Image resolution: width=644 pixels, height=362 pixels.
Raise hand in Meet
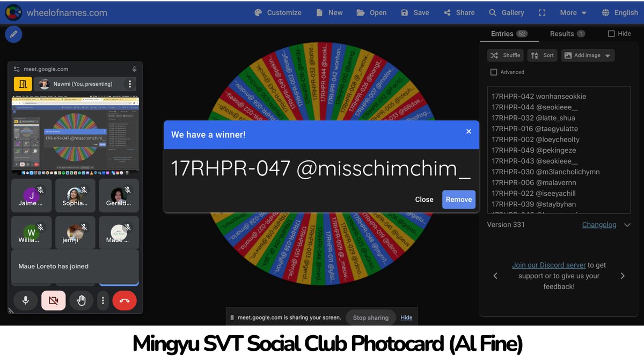point(82,301)
